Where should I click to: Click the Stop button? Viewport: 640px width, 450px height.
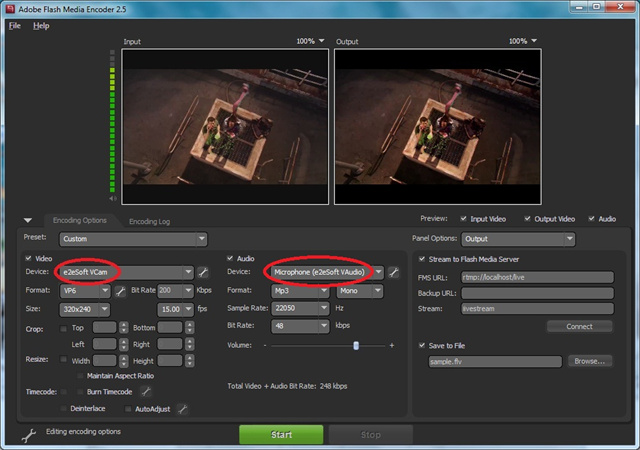point(371,435)
